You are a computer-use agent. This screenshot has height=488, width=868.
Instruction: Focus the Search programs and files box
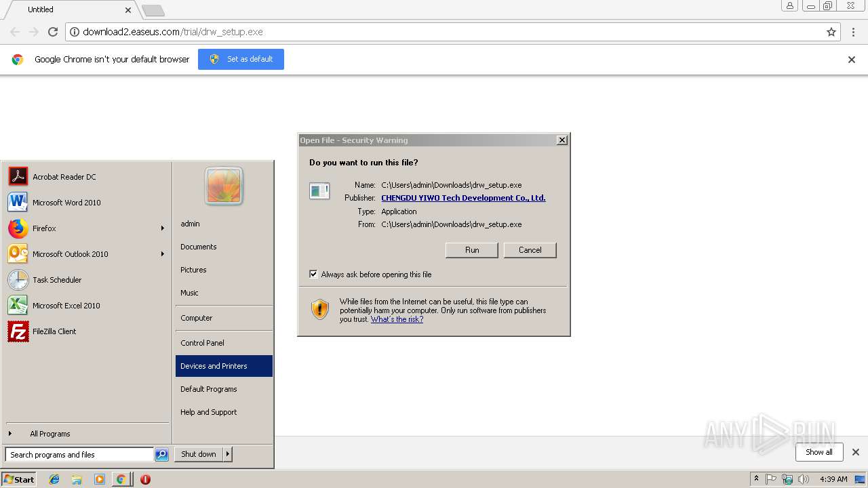(80, 455)
